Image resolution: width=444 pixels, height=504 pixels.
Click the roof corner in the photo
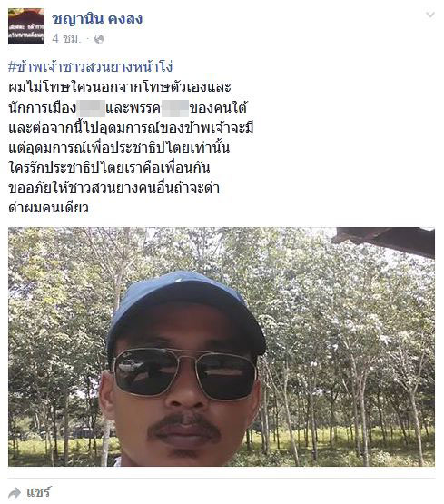[x=383, y=241]
